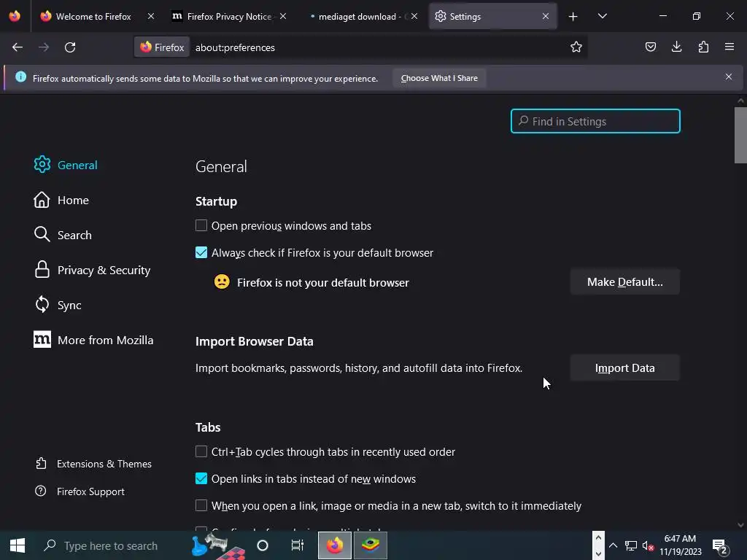The width and height of the screenshot is (747, 560).
Task: Open Extensions & Themes link
Action: (93, 464)
